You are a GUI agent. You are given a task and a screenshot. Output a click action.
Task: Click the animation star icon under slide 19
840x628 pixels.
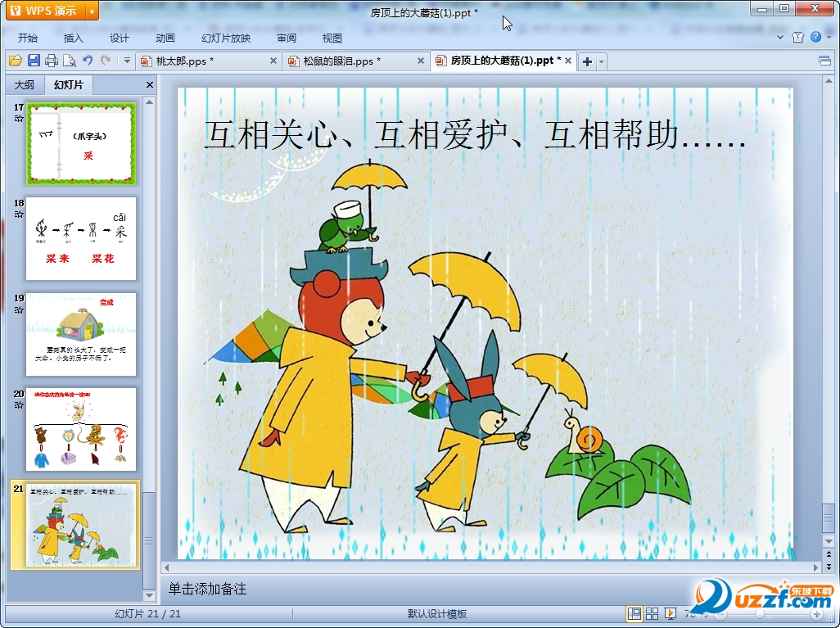pyautogui.click(x=19, y=309)
